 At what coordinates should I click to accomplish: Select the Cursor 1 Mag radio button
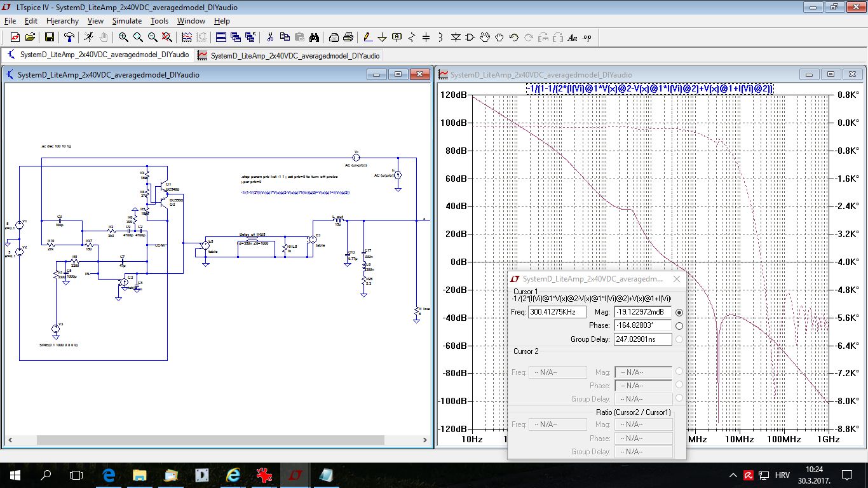pos(679,313)
